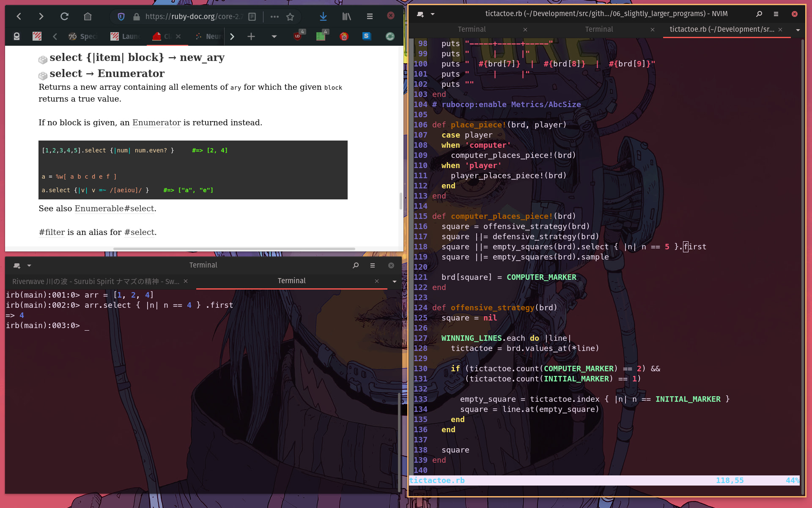Open the NVIM window hamburger menu

(776, 14)
